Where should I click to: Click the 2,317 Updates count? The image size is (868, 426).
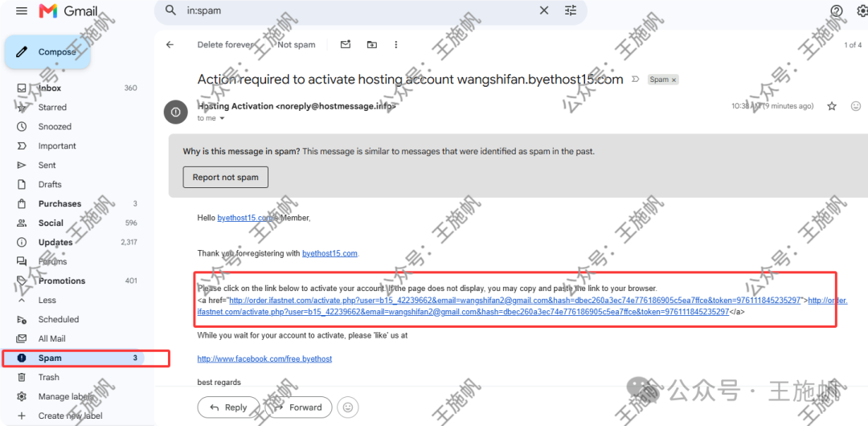[129, 242]
